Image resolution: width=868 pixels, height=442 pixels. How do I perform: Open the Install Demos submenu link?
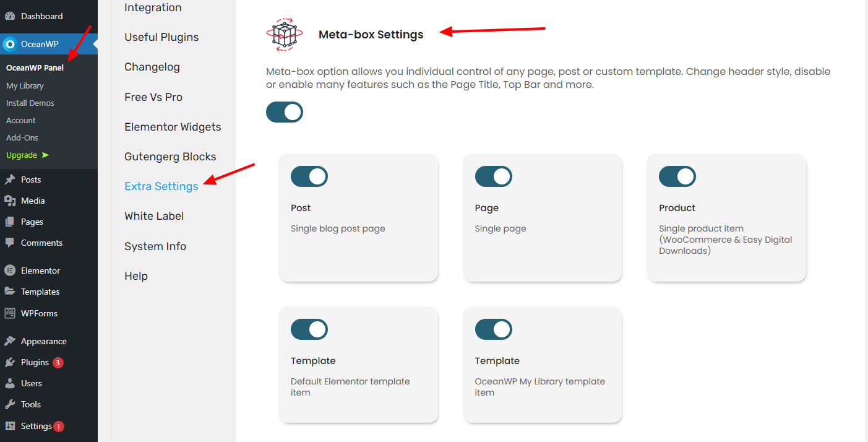(30, 103)
